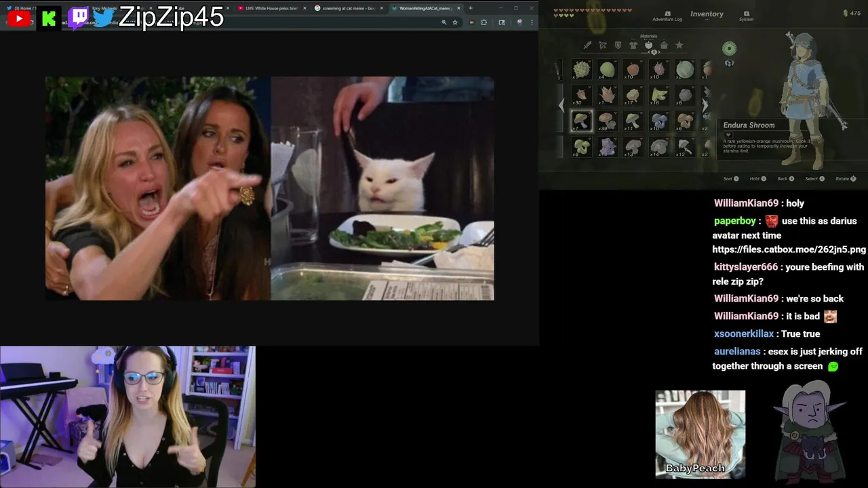
Task: Select the grey mushroom x14 item
Action: coord(658,146)
